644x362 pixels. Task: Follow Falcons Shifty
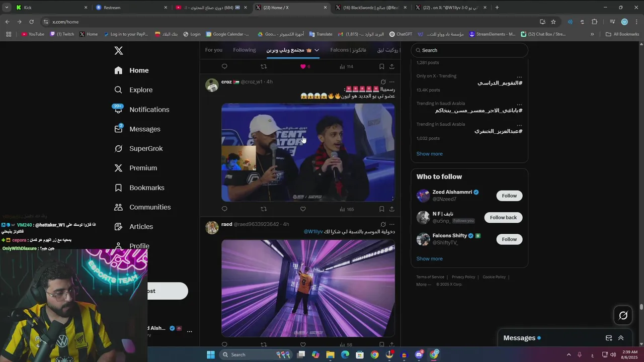point(509,239)
